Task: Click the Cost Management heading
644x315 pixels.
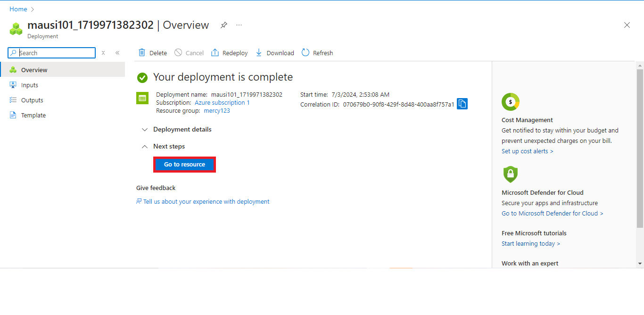Action: tap(527, 120)
